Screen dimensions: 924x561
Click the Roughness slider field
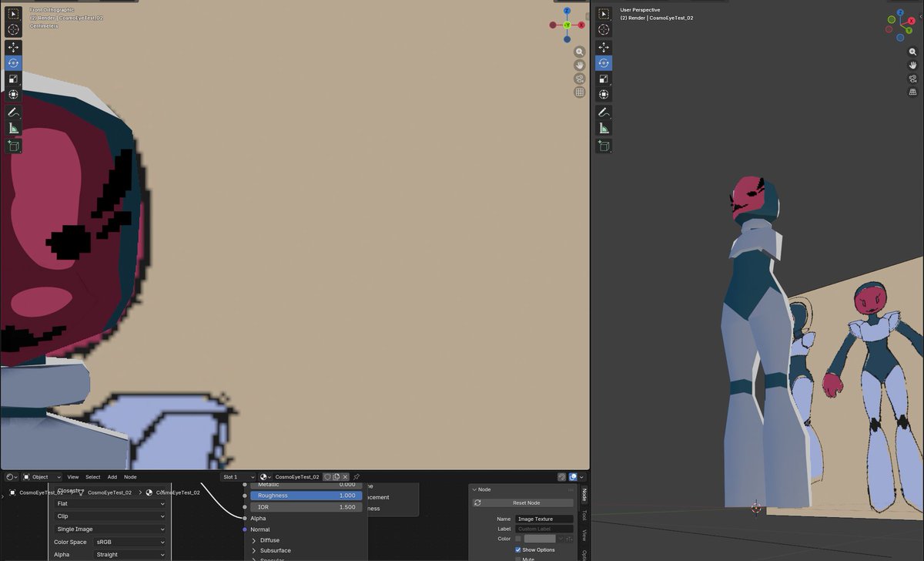click(306, 495)
